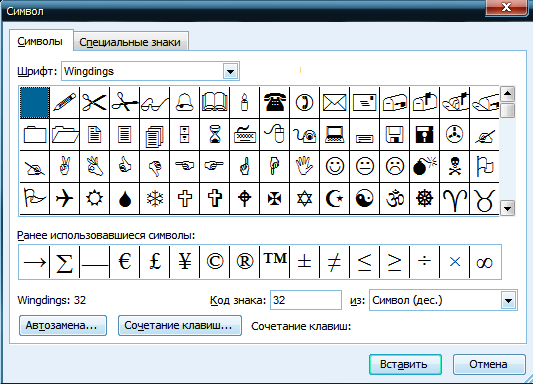This screenshot has width=533, height=384.
Task: Click the Вставить button
Action: pos(405,364)
